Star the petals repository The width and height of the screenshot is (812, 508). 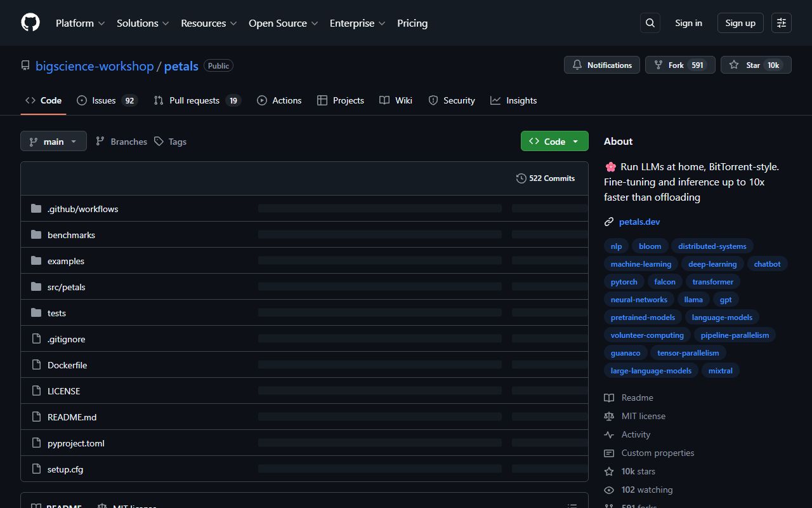coord(756,65)
